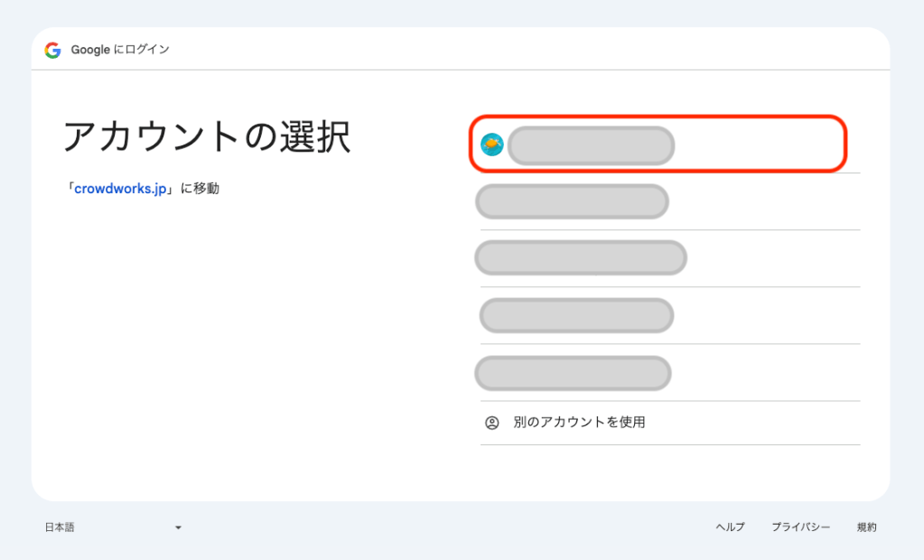
Task: Select the fifth account entry
Action: point(573,373)
